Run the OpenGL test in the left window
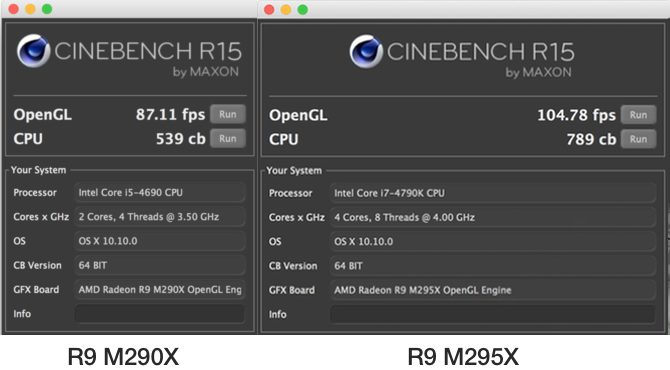Screen dimensions: 670x370 click(x=228, y=115)
